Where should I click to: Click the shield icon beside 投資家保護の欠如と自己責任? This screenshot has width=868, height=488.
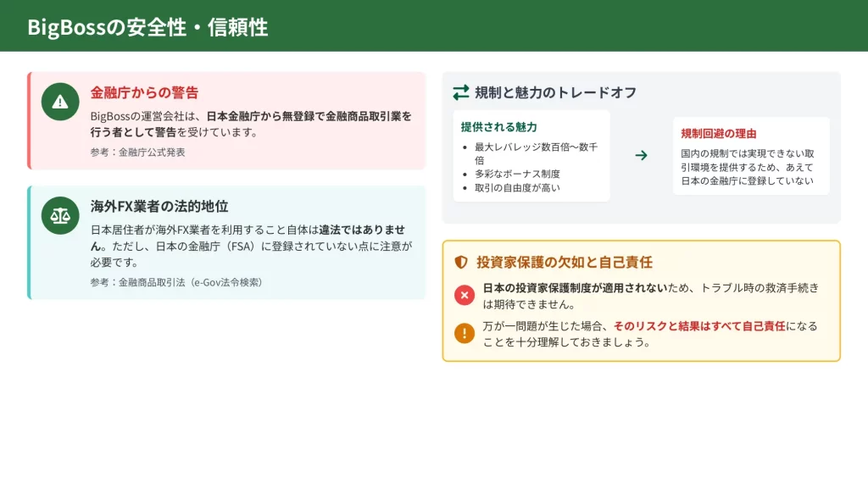pyautogui.click(x=461, y=263)
